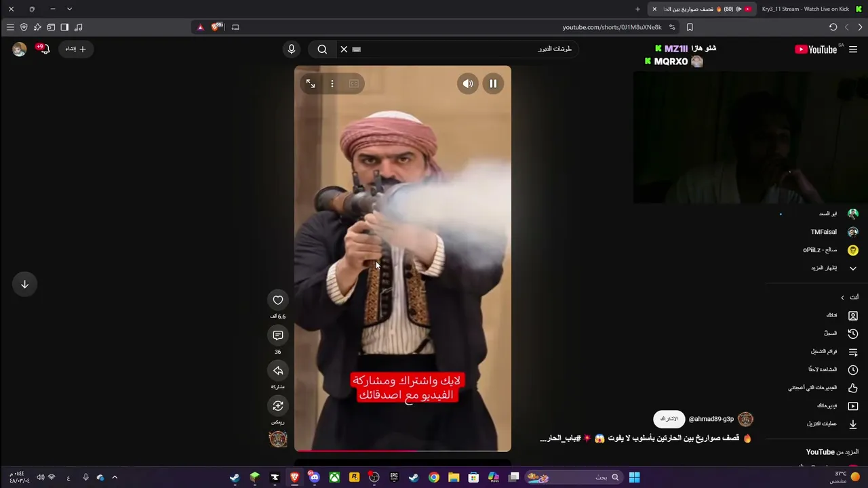The width and height of the screenshot is (868, 488).
Task: Expand the short to fullscreen
Action: (x=311, y=83)
